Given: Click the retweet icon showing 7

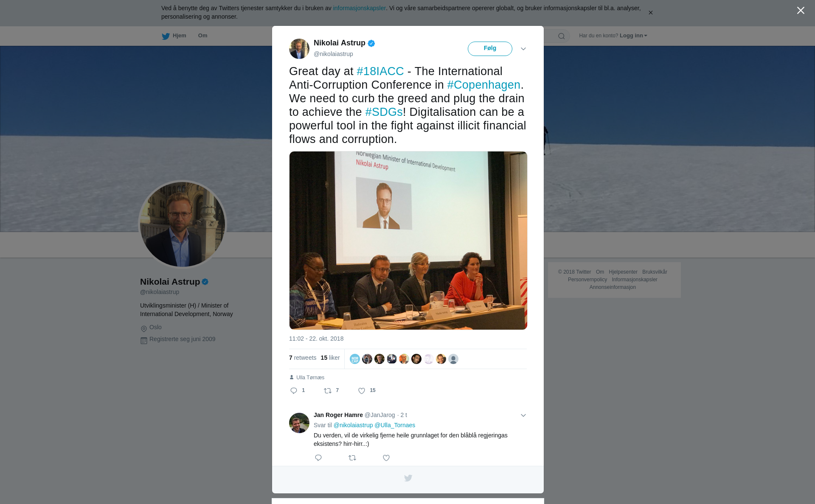Looking at the screenshot, I should [328, 391].
